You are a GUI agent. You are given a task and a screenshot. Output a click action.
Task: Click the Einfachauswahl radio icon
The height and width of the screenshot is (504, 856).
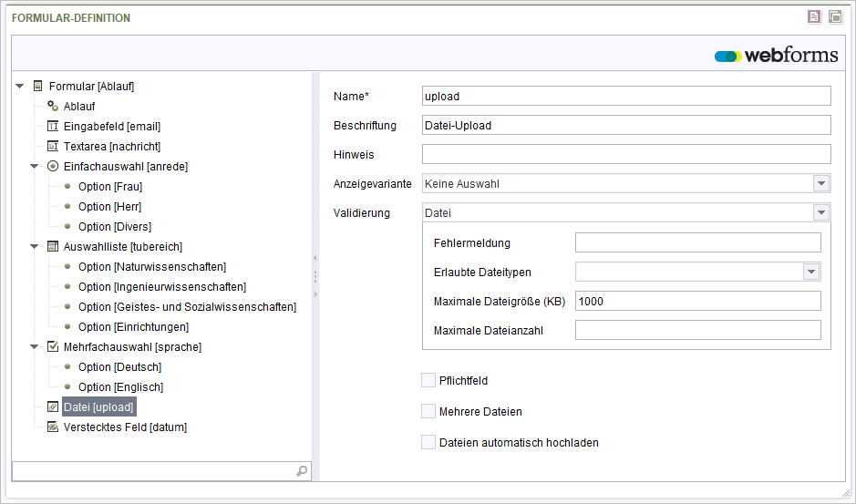pos(52,166)
